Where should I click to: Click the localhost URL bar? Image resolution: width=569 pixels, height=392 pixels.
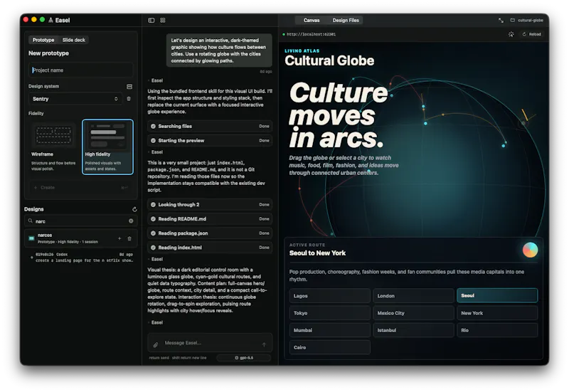click(x=311, y=34)
